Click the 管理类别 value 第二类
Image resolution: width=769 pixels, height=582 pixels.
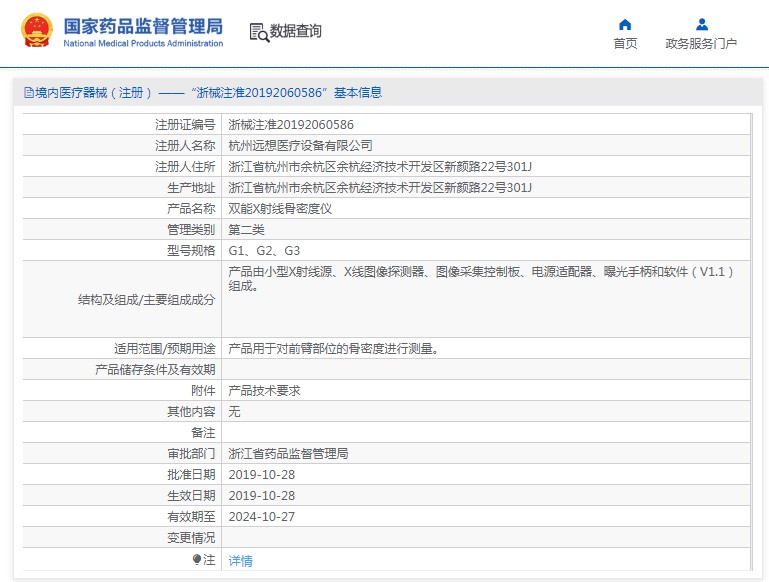click(247, 230)
